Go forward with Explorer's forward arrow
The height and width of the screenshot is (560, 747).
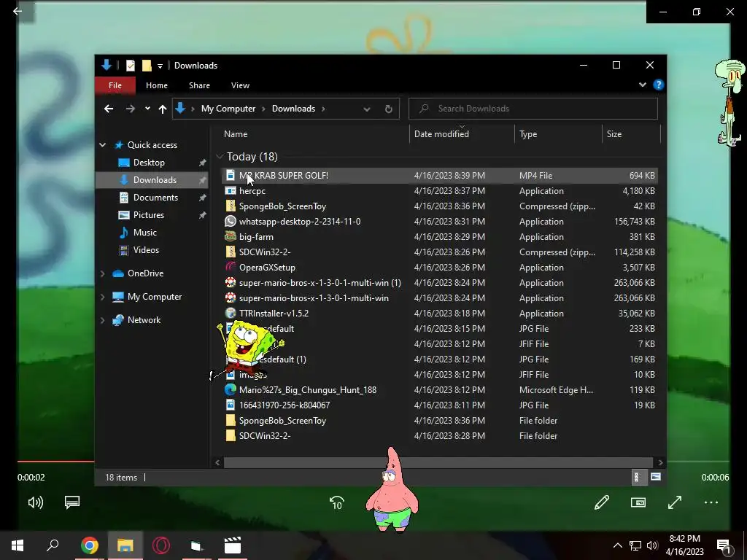[130, 109]
